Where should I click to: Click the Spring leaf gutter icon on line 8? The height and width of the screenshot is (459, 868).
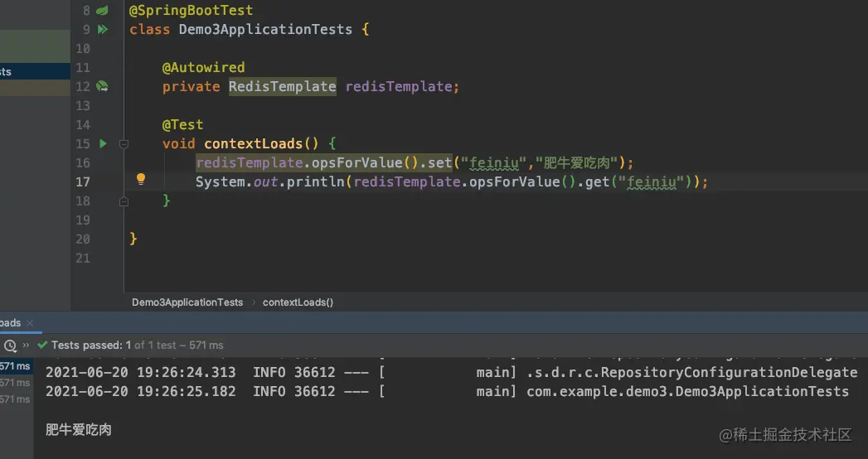click(103, 11)
